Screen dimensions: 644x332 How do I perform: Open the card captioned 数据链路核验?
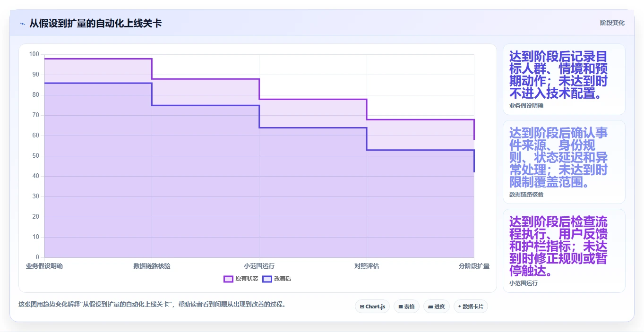click(564, 162)
